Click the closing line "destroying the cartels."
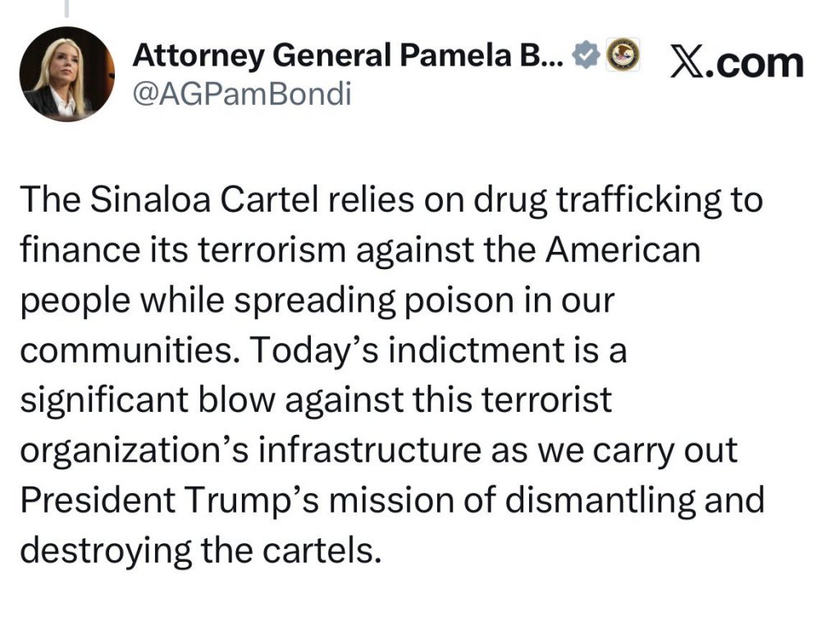This screenshot has height=630, width=840. tap(201, 550)
